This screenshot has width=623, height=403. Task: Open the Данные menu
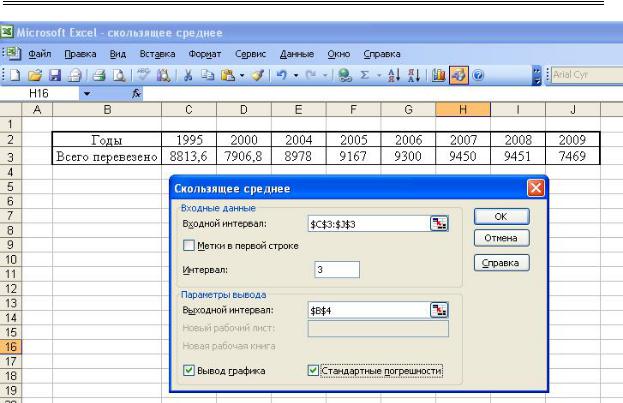[297, 54]
